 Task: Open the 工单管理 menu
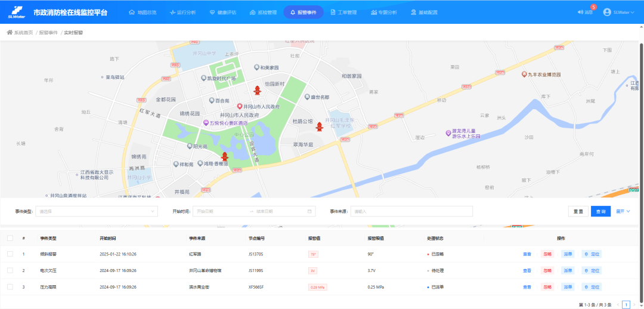coord(343,13)
